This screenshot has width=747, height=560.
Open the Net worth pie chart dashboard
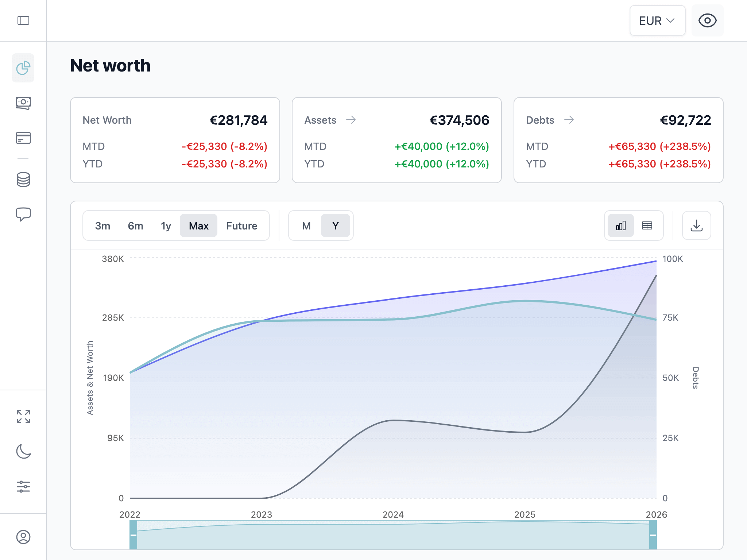[x=23, y=68]
